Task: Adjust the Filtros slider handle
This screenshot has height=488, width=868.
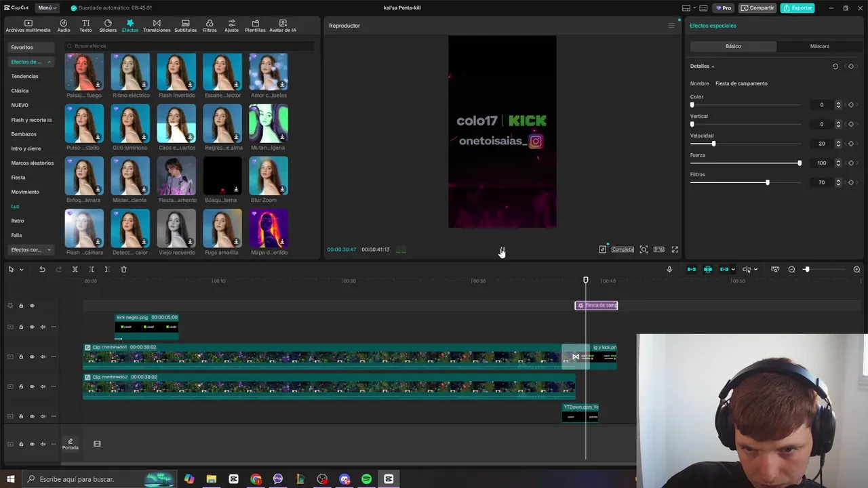Action: click(768, 182)
